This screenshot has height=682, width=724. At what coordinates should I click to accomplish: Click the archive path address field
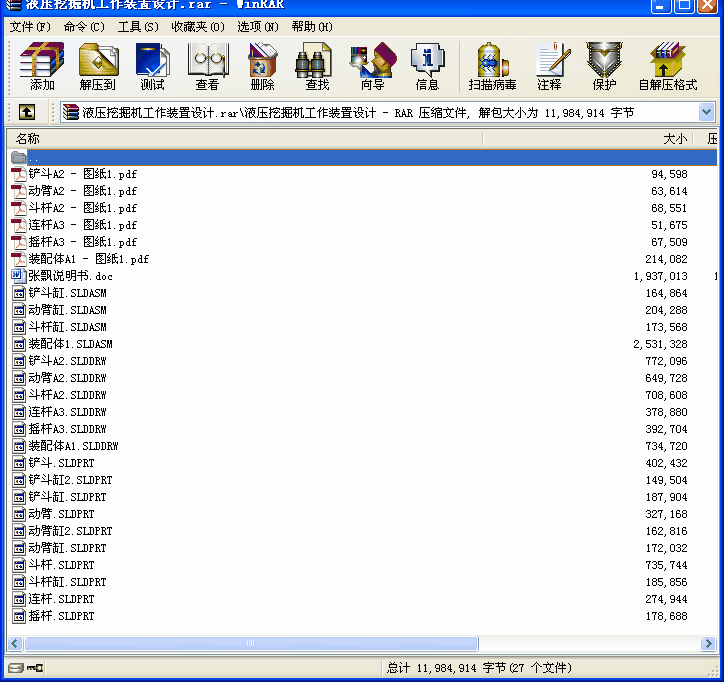387,112
